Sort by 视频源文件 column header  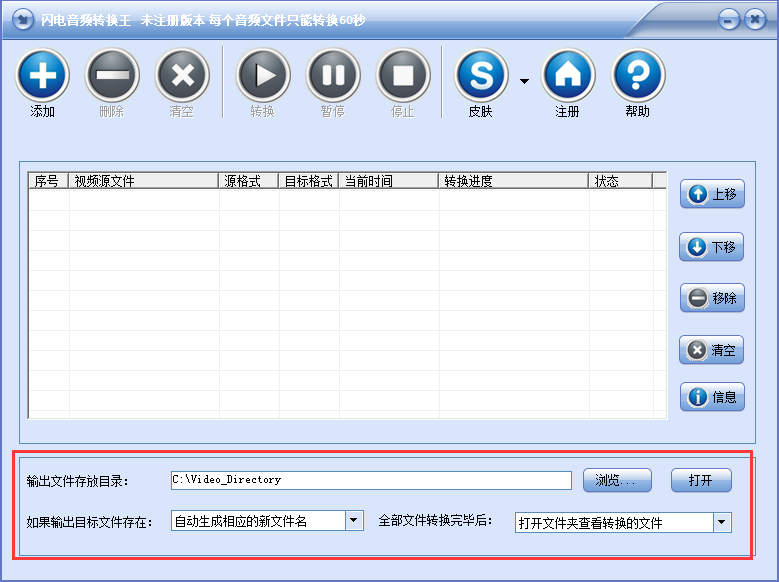coord(143,181)
